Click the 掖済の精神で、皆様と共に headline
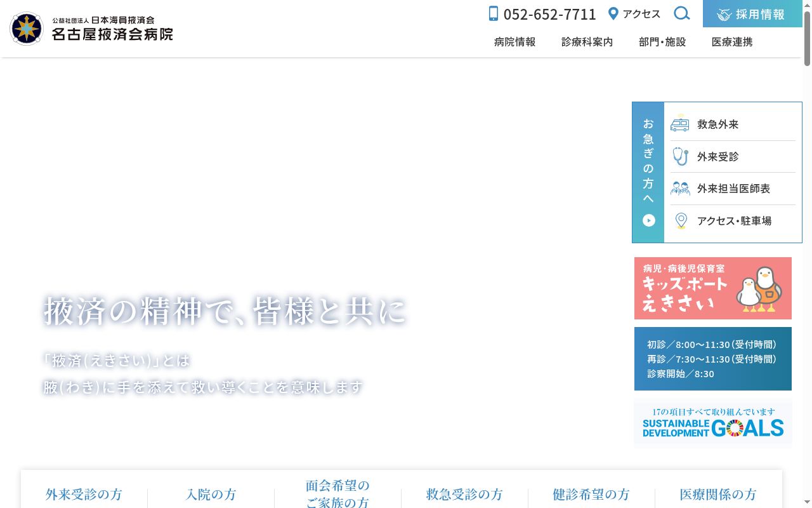Screen dimensions: 812x508 pyautogui.click(x=225, y=311)
